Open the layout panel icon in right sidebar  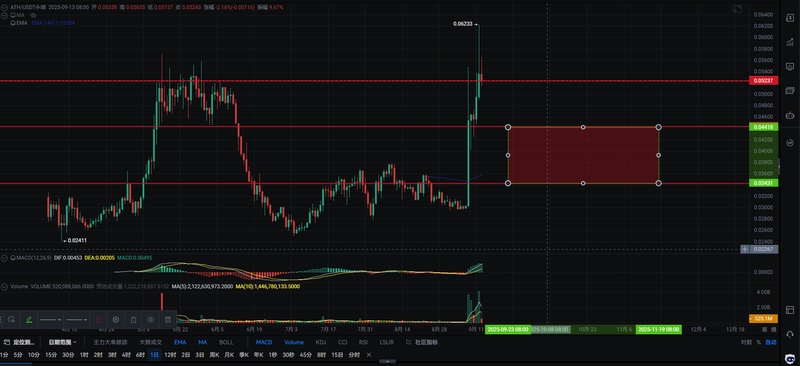[x=790, y=310]
